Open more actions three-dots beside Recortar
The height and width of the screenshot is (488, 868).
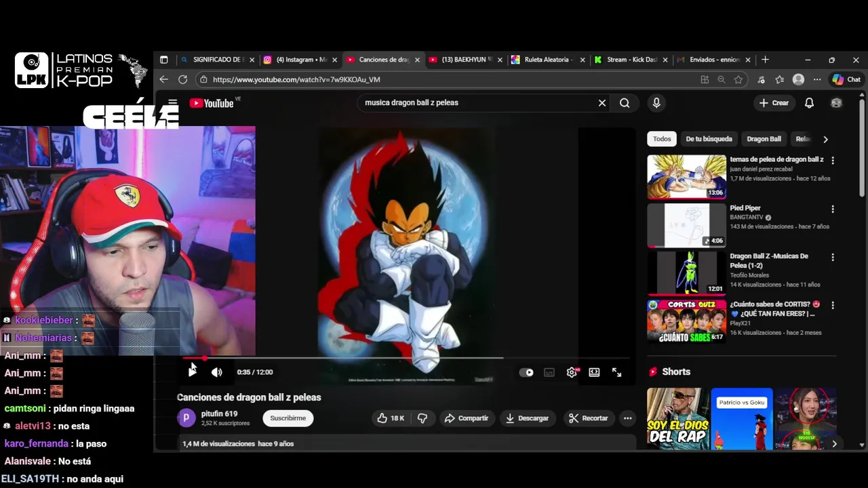pos(628,418)
